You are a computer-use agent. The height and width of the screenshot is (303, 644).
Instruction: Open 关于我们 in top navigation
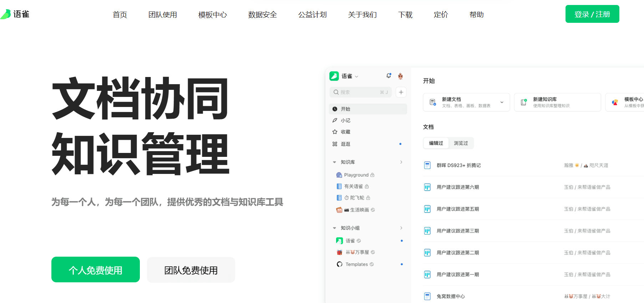(362, 15)
